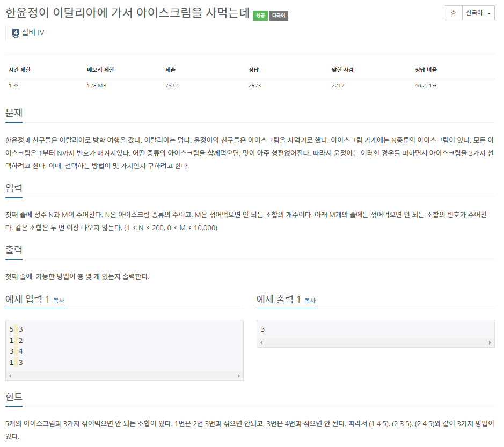Click the 맞힌 사람 column header
The height and width of the screenshot is (447, 504).
[342, 70]
